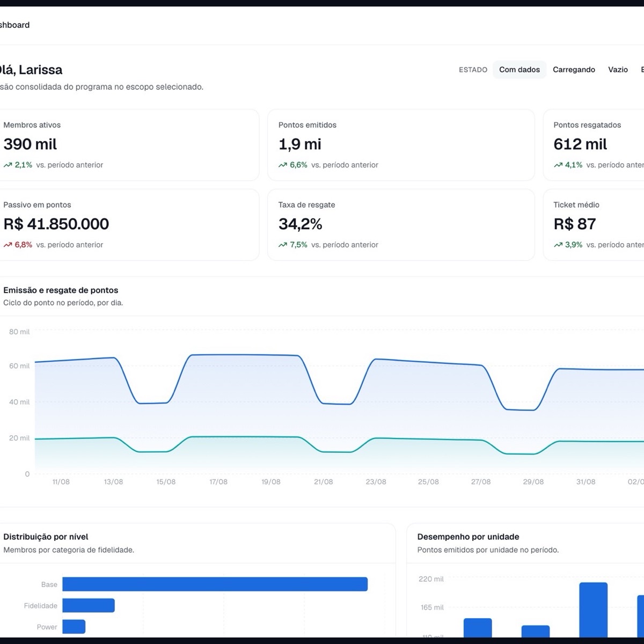Click the tallest bar in Desempenho por unidade

(593, 610)
